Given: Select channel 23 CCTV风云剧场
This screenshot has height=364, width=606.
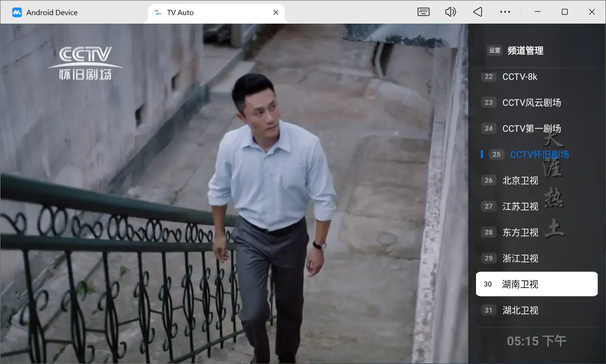Looking at the screenshot, I should pos(531,102).
